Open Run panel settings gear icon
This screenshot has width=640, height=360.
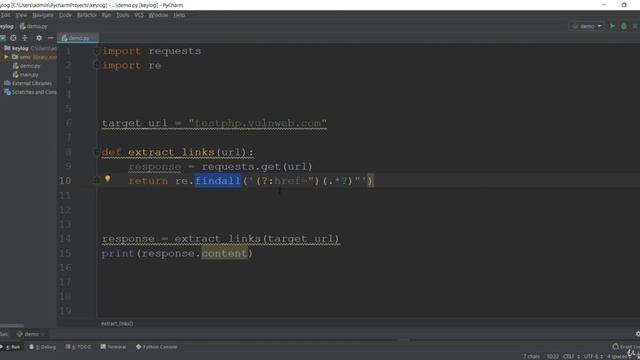point(638,333)
